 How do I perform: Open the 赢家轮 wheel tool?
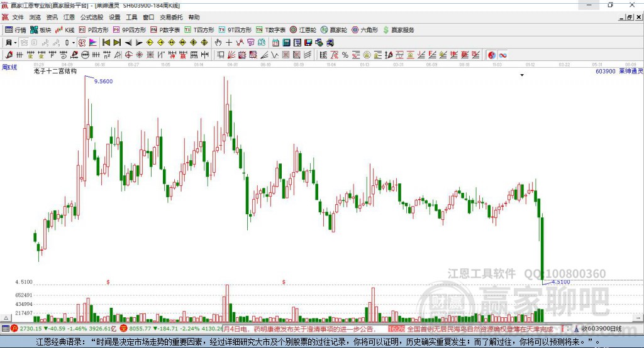334,30
